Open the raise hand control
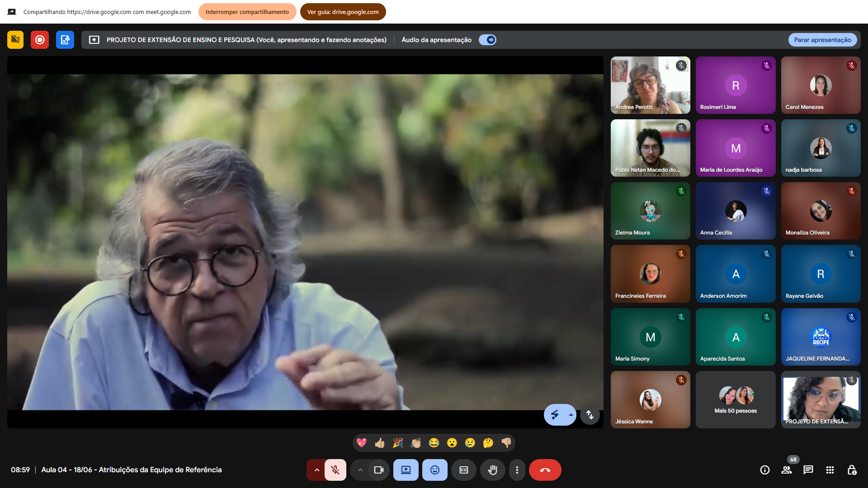The width and height of the screenshot is (868, 488). pyautogui.click(x=492, y=470)
